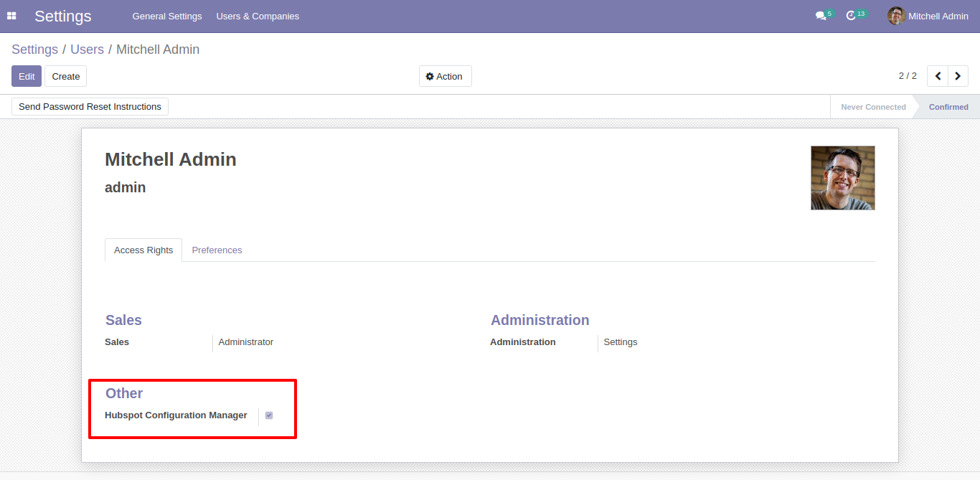
Task: Click the Administration section heading
Action: point(540,320)
